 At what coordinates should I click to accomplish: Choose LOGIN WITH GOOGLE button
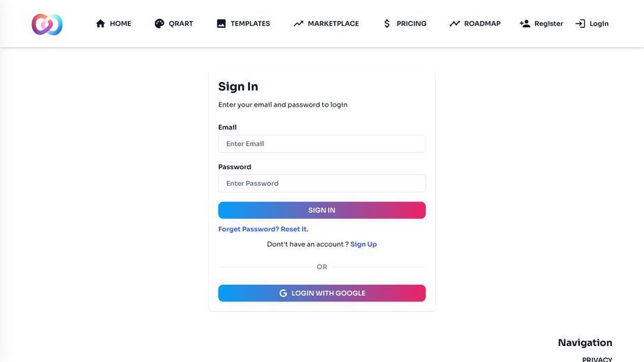pos(322,293)
